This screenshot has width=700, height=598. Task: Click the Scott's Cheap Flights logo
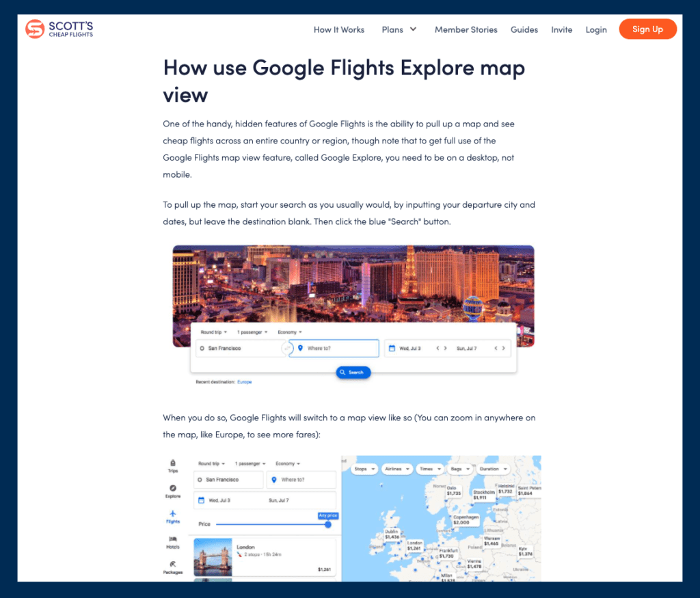pyautogui.click(x=59, y=29)
